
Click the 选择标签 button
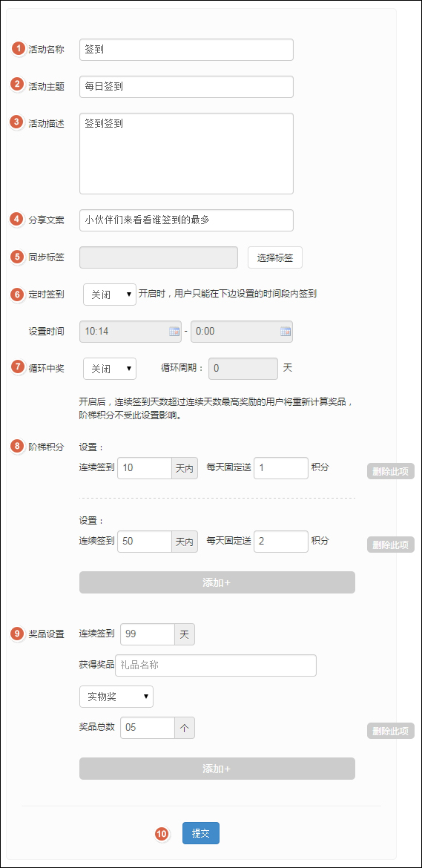(x=275, y=257)
